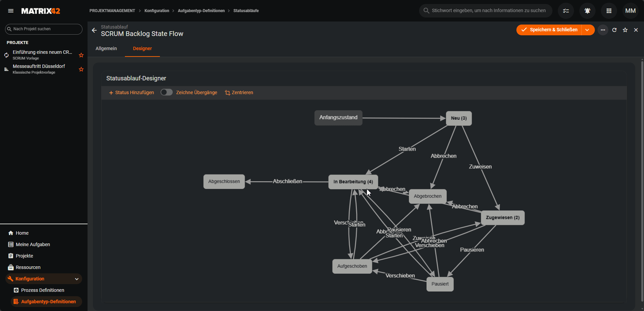Open the hamburger navigation menu
Image resolution: width=644 pixels, height=311 pixels.
tap(11, 11)
